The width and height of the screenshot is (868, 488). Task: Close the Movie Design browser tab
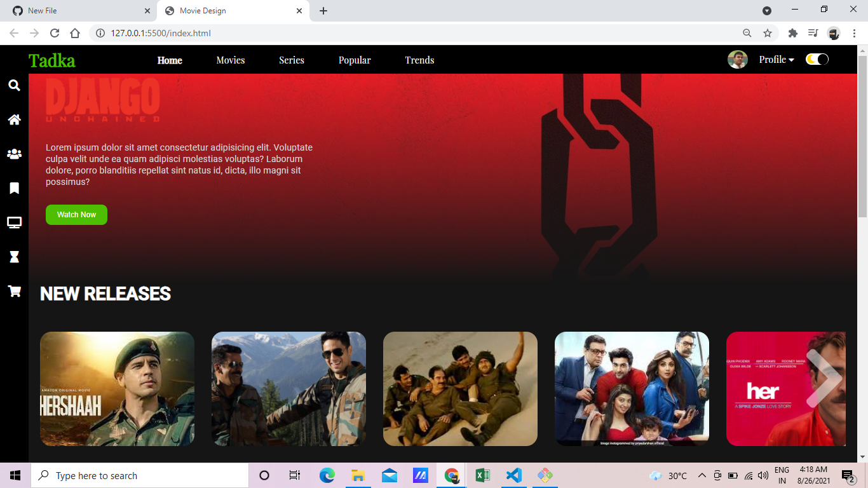(x=299, y=11)
